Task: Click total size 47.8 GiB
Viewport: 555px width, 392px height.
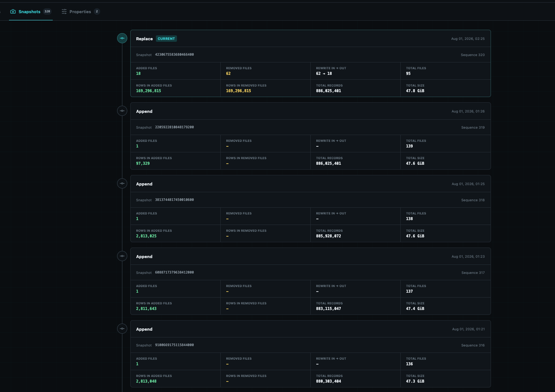Action: 415,91
